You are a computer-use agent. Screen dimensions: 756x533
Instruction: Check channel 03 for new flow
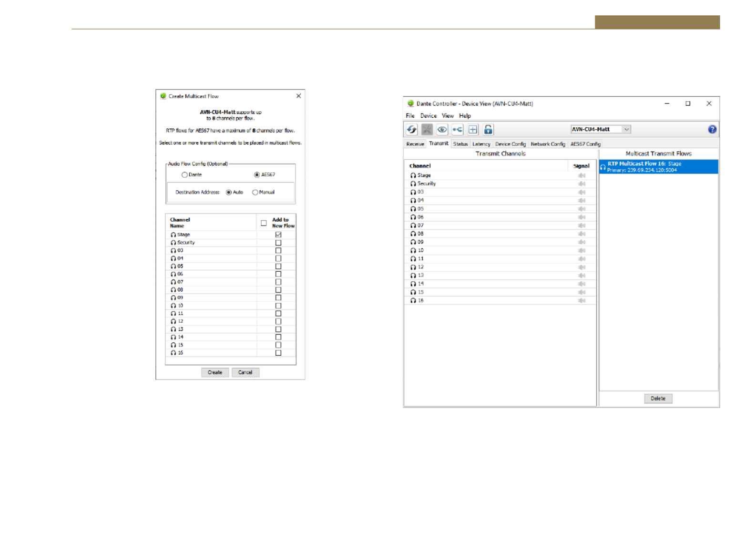click(278, 250)
